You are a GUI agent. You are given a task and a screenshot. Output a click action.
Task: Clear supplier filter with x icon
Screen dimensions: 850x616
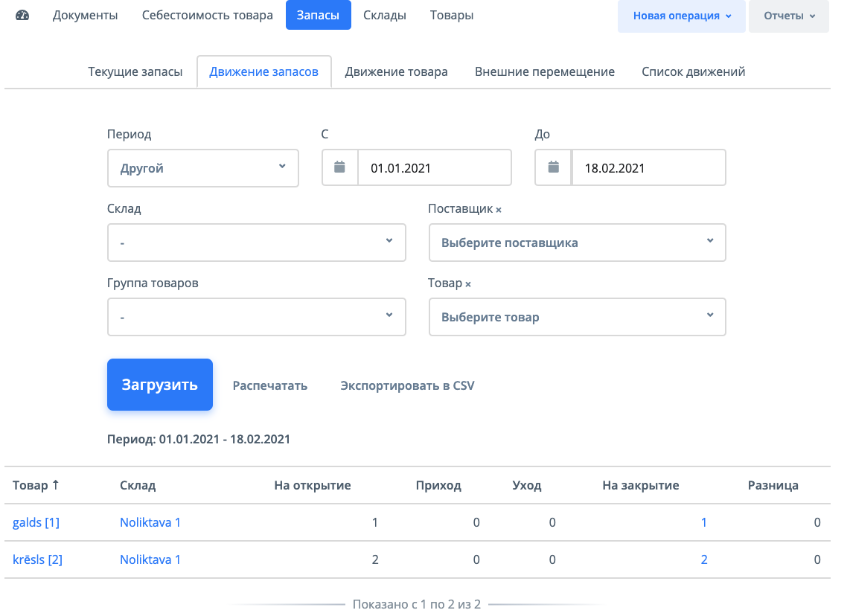pos(499,210)
